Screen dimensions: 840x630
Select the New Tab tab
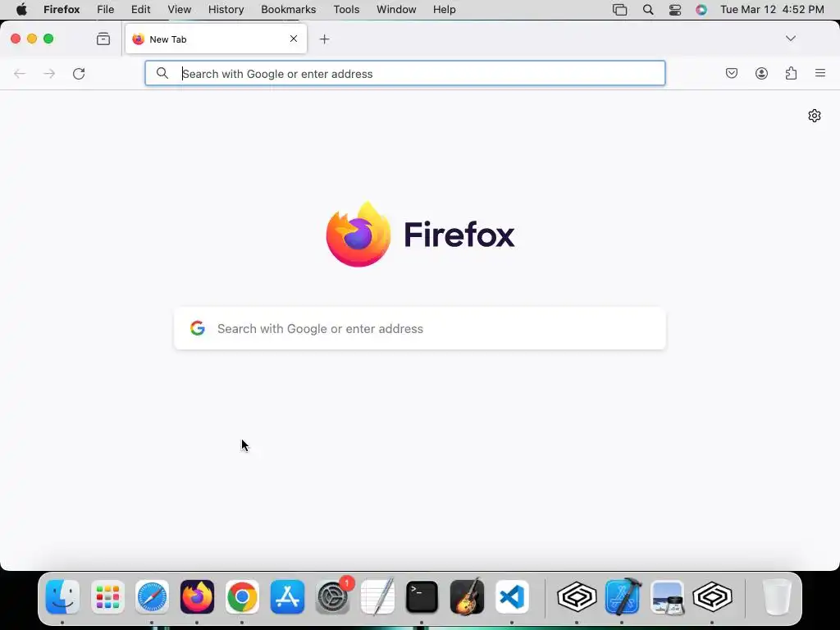(x=216, y=39)
